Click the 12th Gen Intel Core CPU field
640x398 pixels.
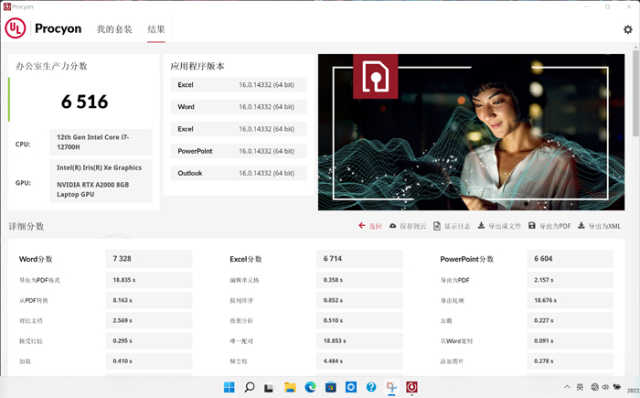point(101,142)
